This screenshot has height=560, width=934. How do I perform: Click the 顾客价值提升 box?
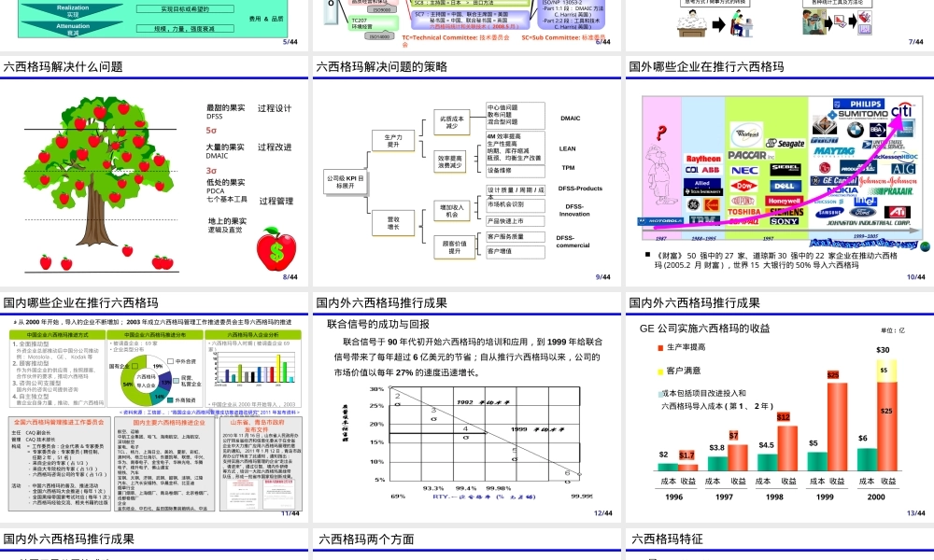click(x=454, y=247)
